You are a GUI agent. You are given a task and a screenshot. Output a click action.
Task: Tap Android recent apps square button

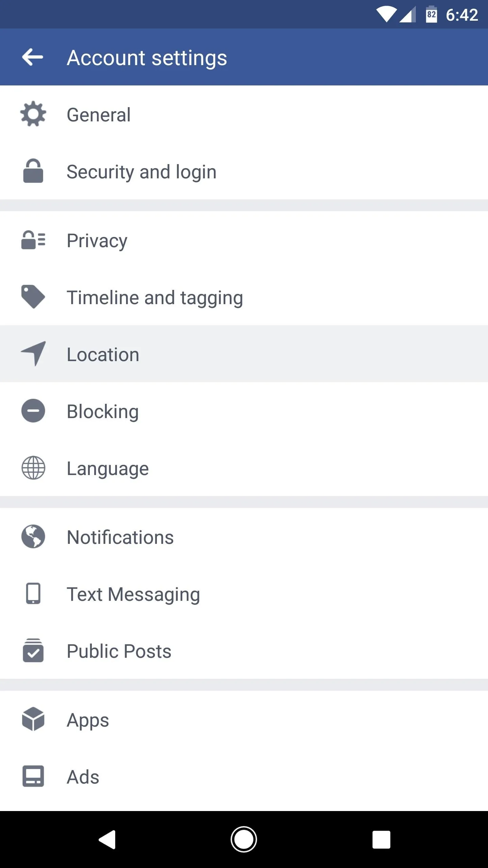[x=381, y=840]
